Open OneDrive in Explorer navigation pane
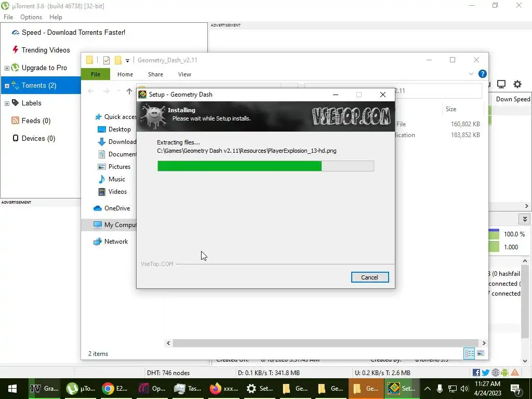532x399 pixels. point(112,208)
